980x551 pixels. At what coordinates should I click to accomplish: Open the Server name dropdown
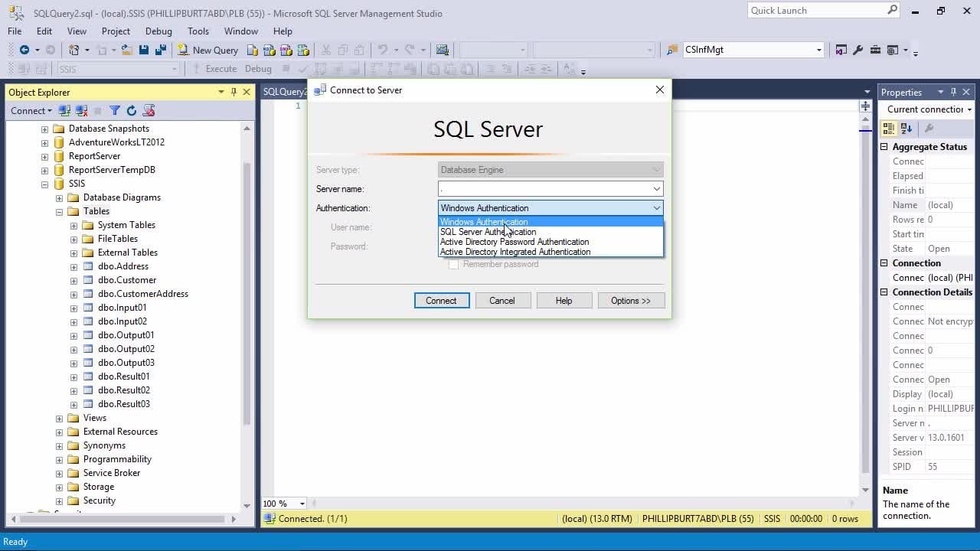click(x=656, y=189)
